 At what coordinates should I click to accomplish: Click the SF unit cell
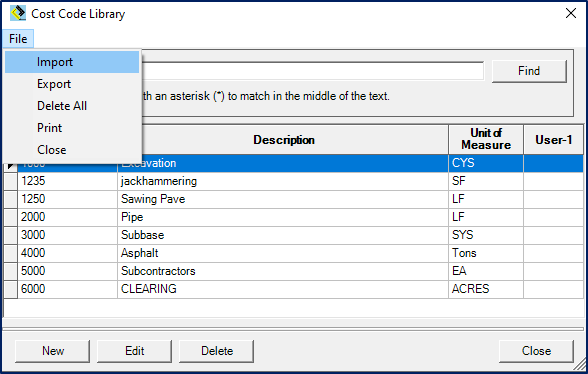486,181
